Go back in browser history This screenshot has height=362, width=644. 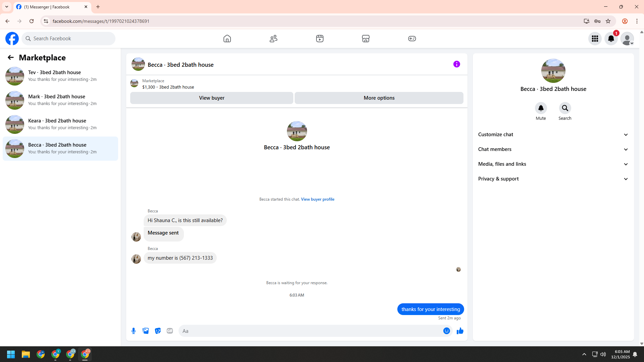pyautogui.click(x=7, y=21)
